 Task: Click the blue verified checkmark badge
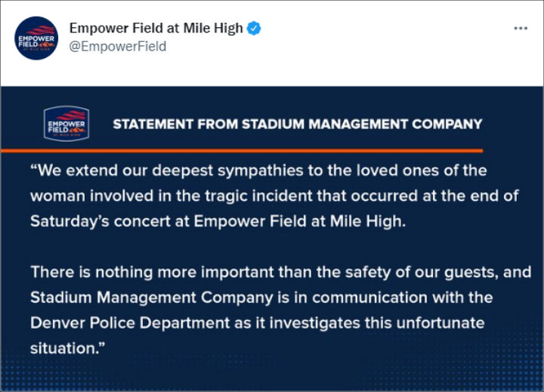click(254, 29)
